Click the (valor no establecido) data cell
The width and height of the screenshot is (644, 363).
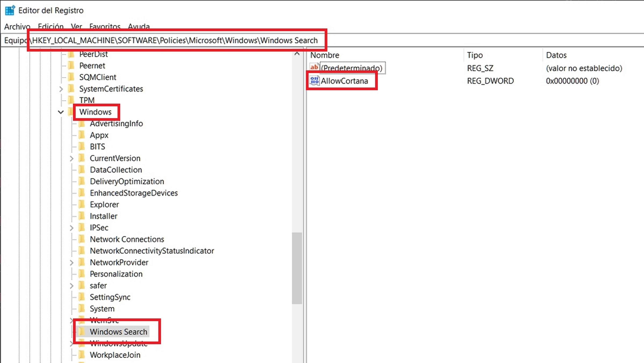584,68
